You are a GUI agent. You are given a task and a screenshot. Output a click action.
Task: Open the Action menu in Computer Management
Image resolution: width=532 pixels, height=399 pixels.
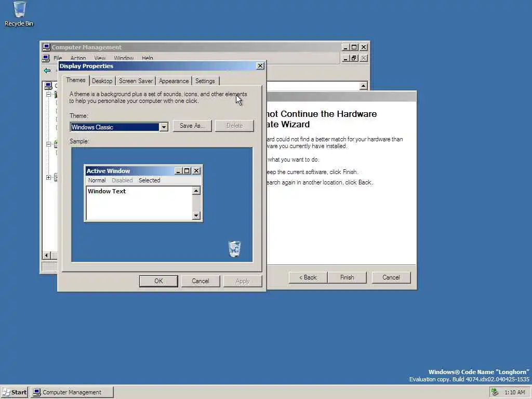tap(78, 58)
